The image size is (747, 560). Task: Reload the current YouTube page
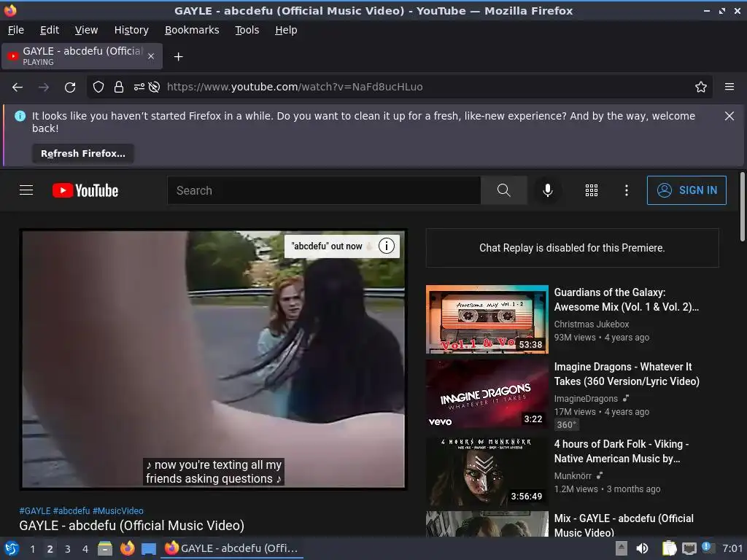[x=70, y=87]
